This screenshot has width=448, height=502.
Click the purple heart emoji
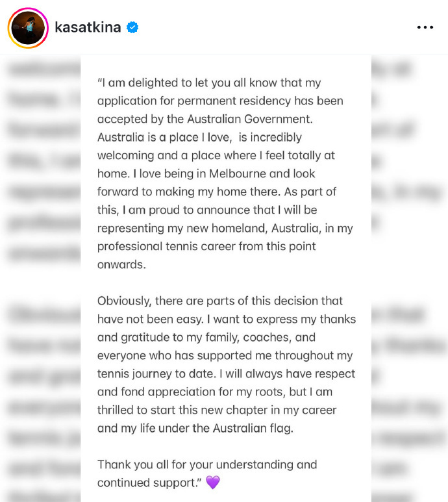(212, 483)
